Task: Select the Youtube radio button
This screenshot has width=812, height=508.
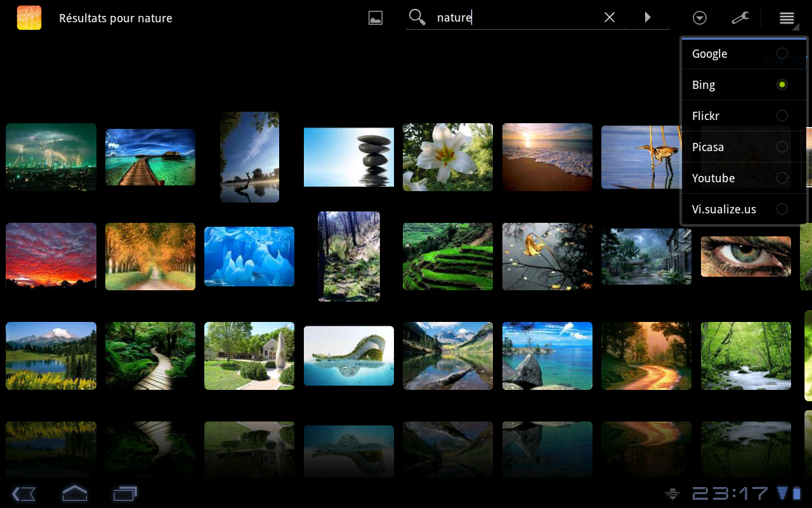Action: tap(782, 178)
